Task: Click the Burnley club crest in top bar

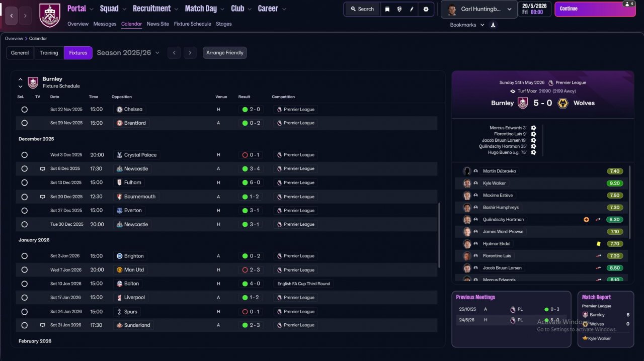Action: point(49,16)
